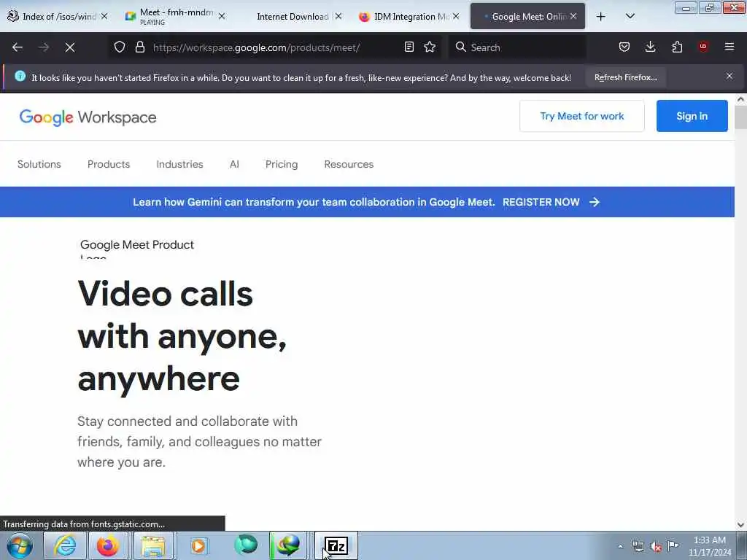Click the scrollbar down arrow
This screenshot has width=747, height=560.
tap(740, 525)
